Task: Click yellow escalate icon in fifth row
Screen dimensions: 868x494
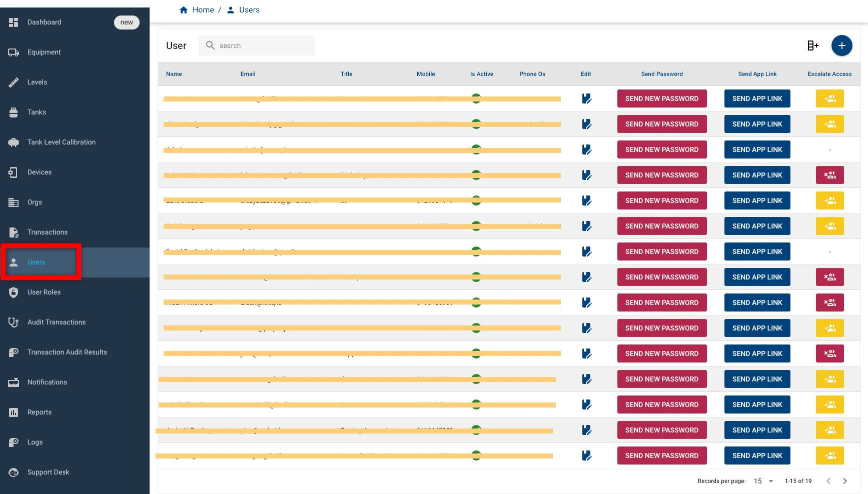Action: pos(830,200)
